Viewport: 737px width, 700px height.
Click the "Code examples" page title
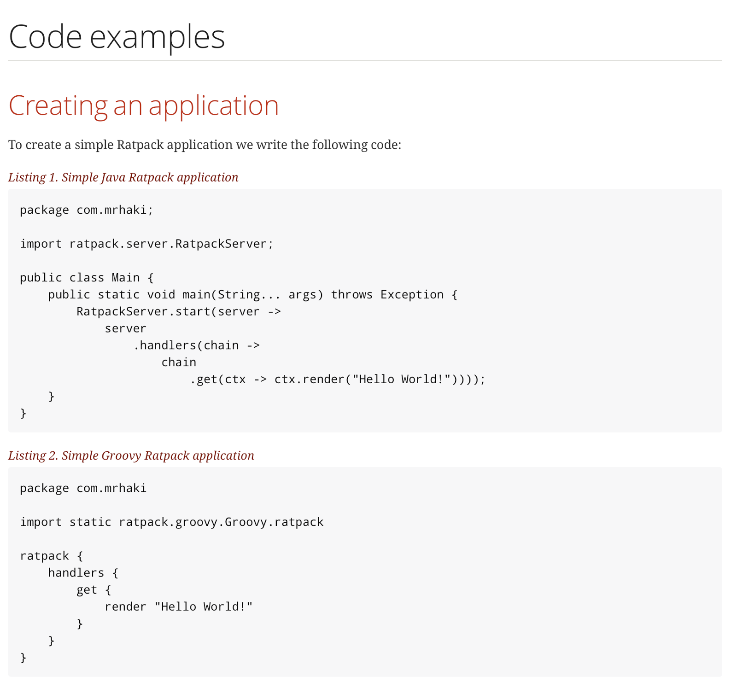tap(117, 36)
